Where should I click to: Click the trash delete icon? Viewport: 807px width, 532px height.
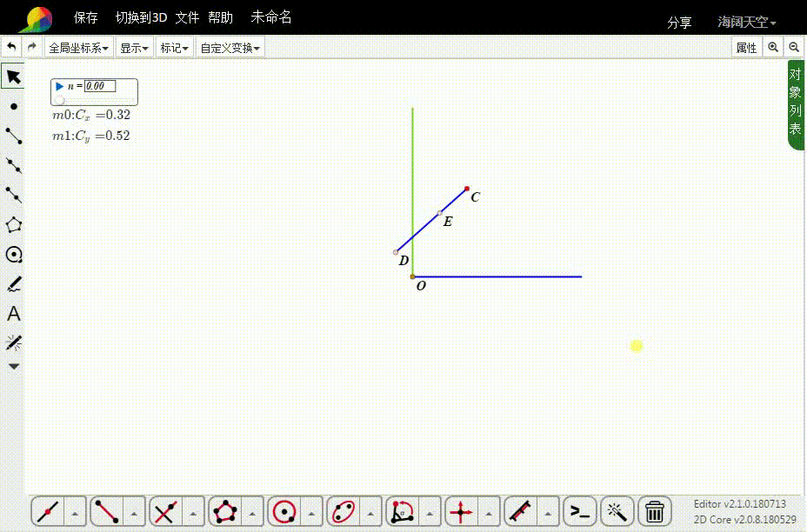(654, 511)
